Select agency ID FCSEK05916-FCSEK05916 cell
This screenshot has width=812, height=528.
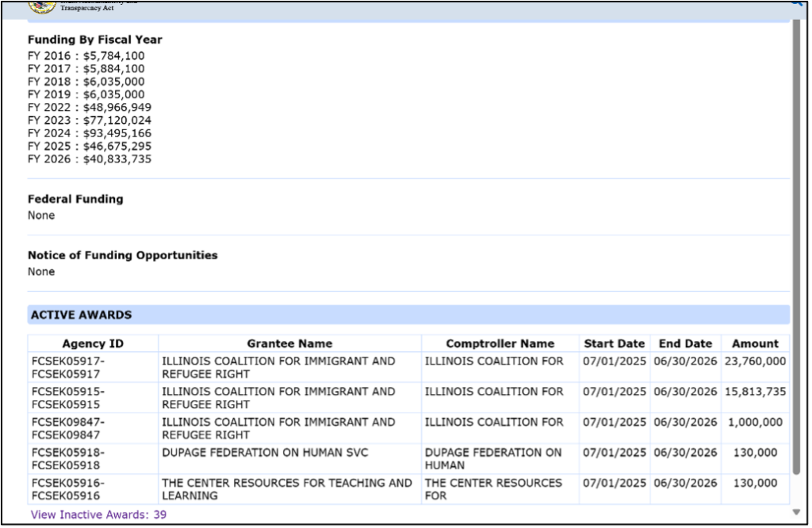tap(93, 489)
